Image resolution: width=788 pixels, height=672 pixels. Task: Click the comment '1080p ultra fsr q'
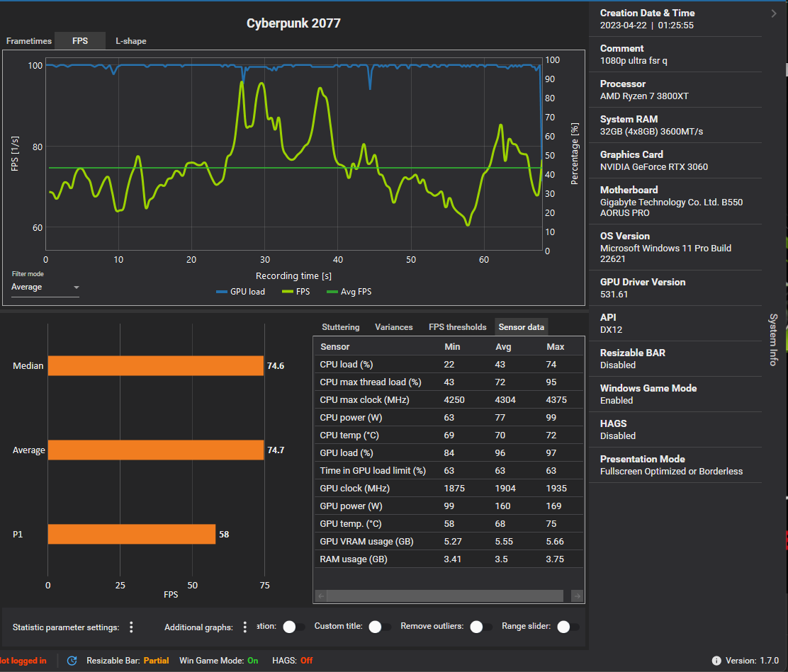tap(634, 61)
